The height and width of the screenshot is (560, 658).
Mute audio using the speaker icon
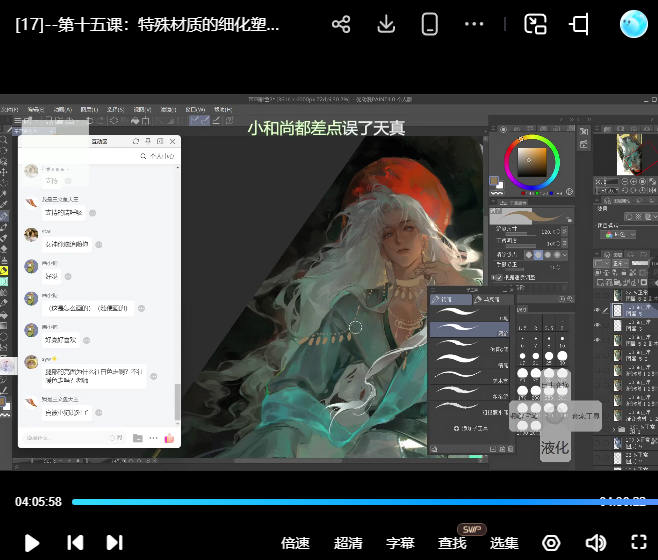[x=595, y=543]
